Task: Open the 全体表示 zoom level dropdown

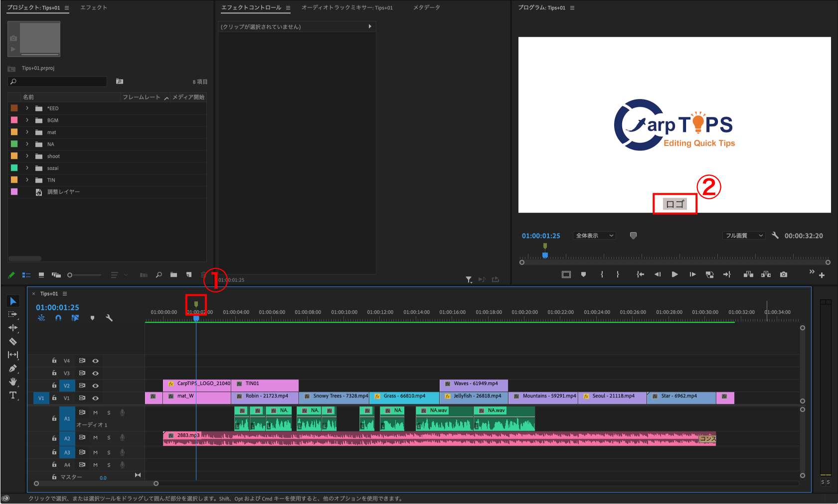Action: [594, 236]
